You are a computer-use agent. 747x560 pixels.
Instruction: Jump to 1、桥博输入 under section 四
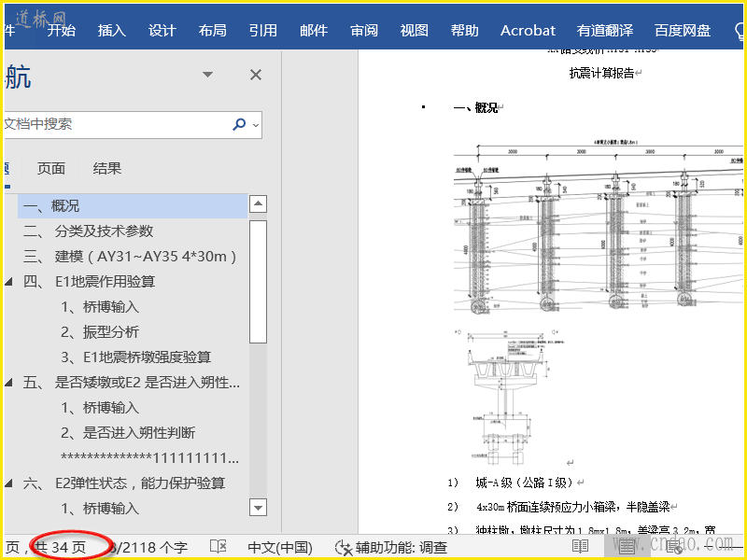100,307
